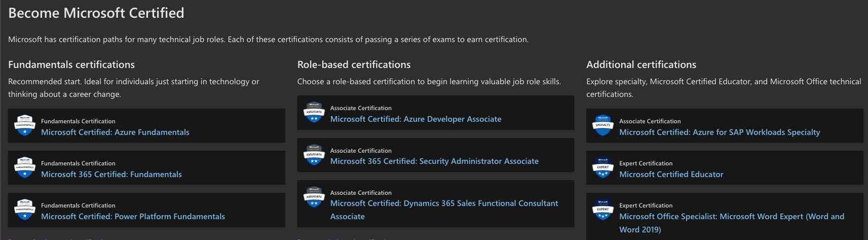
Task: Click Security Administrator Associate badge icon
Action: pos(314,155)
